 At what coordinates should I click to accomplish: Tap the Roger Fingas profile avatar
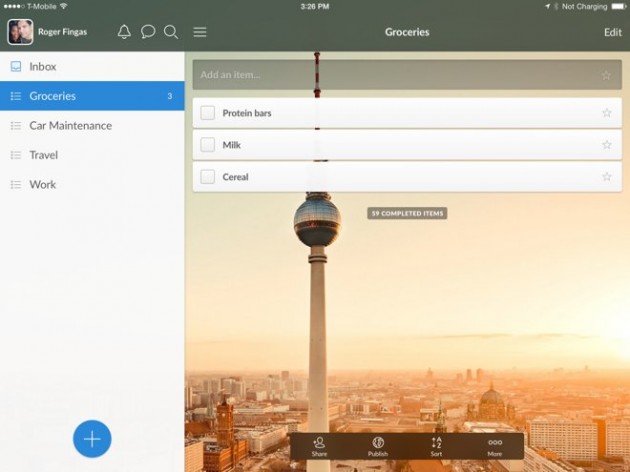point(20,32)
